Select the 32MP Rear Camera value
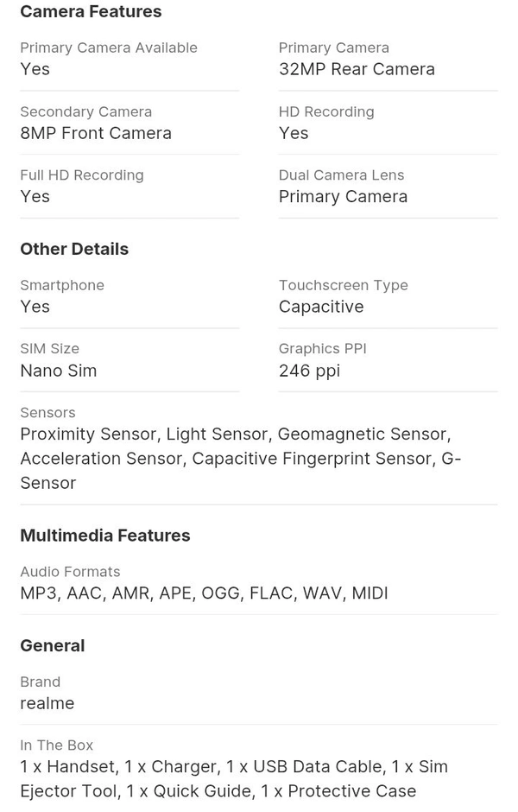 tap(357, 69)
